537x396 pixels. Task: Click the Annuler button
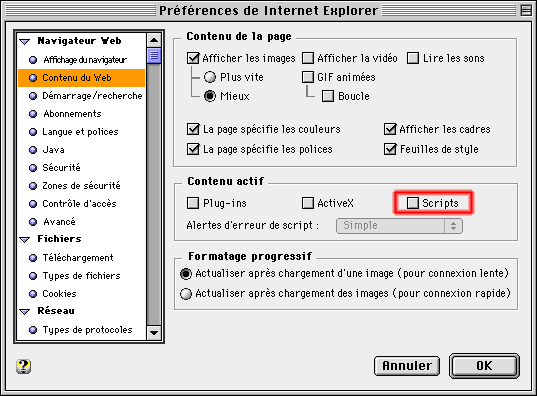pos(407,366)
